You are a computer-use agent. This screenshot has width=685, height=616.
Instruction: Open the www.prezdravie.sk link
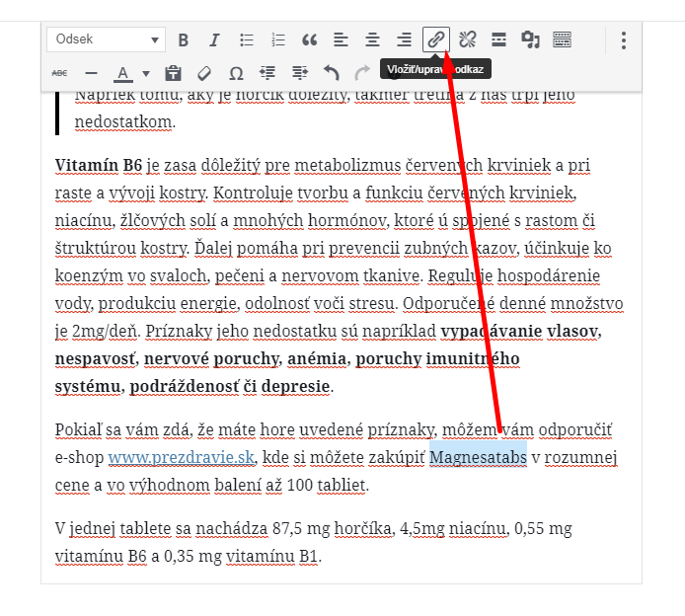click(183, 457)
